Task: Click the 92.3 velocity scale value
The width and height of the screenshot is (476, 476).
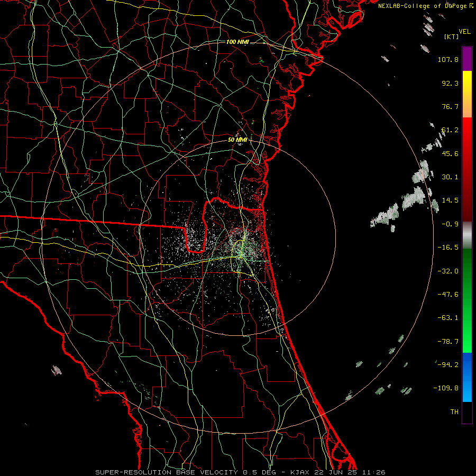Action: [x=450, y=83]
